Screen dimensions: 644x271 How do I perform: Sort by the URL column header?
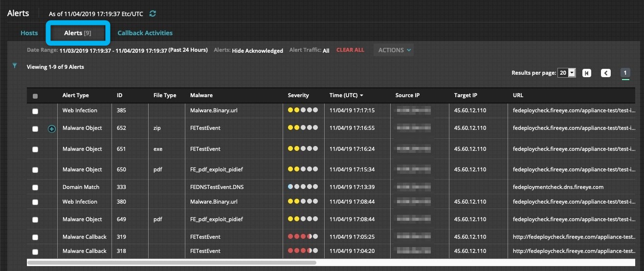(x=518, y=95)
